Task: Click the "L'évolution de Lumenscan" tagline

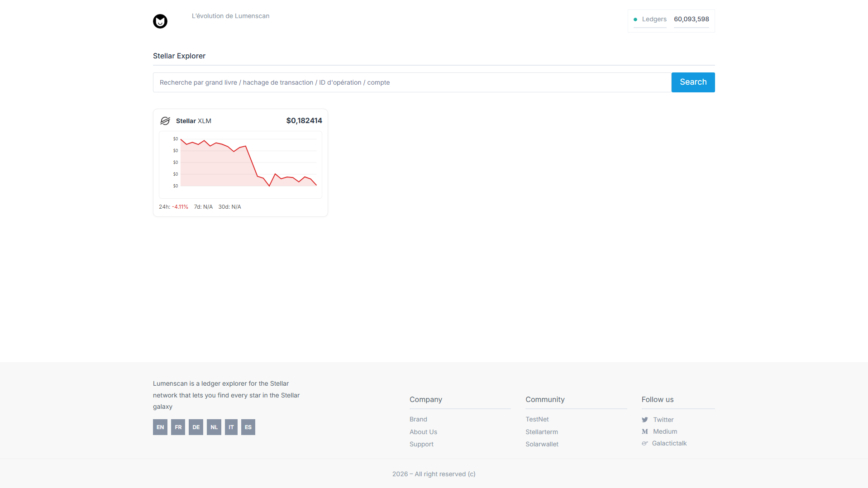Action: coord(230,16)
